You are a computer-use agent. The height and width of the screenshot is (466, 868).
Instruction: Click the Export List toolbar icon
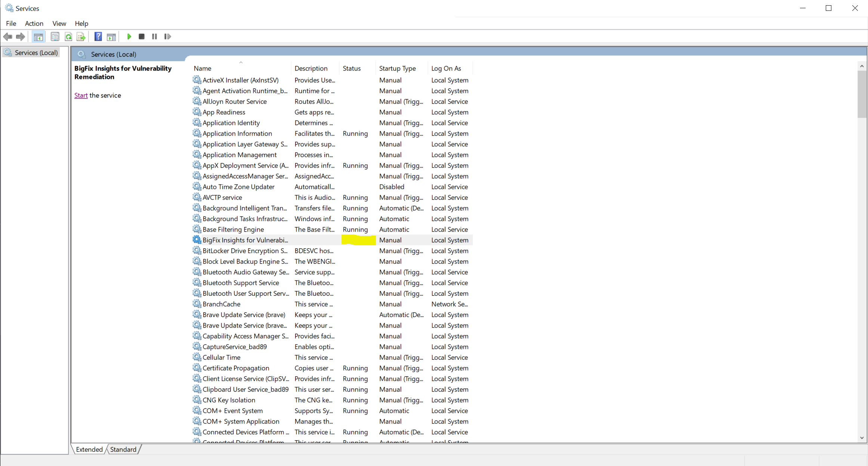81,37
